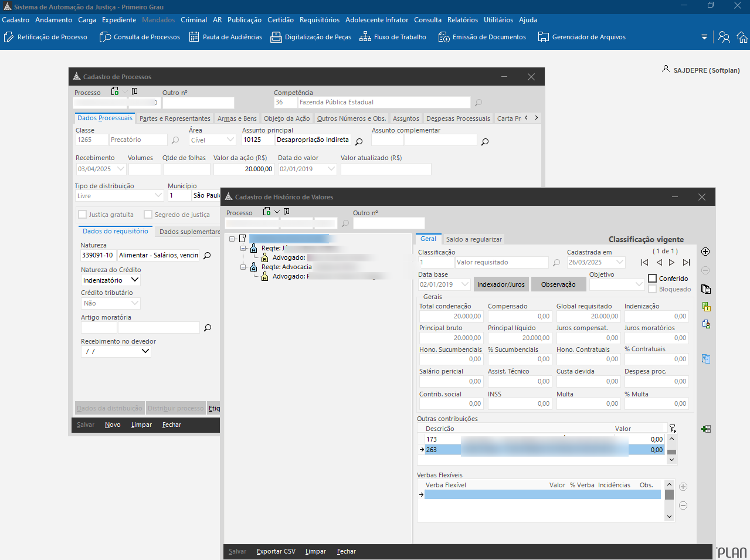Screen dimensions: 750x560
Task: Click Limpar in Histórico de Valores footer
Action: pyautogui.click(x=315, y=551)
